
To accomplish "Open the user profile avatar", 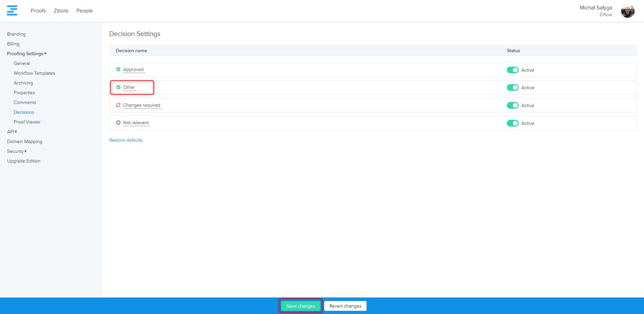I will click(x=628, y=11).
